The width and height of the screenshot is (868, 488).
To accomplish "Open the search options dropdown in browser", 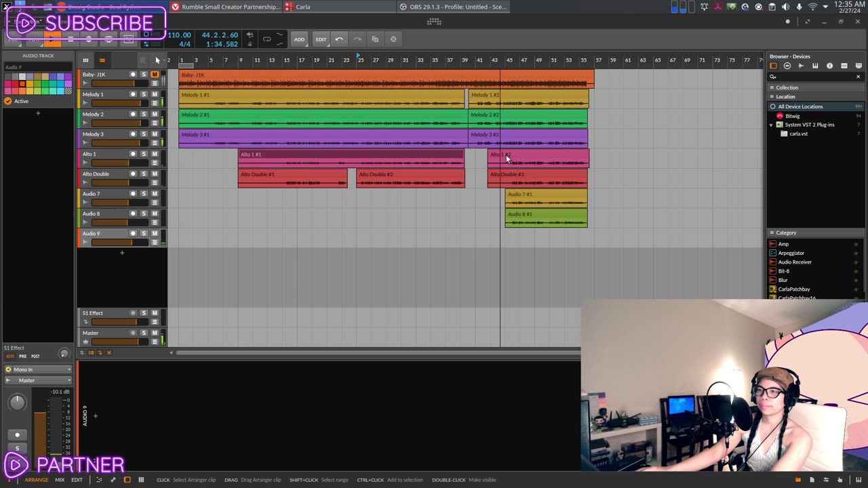I will (x=773, y=77).
